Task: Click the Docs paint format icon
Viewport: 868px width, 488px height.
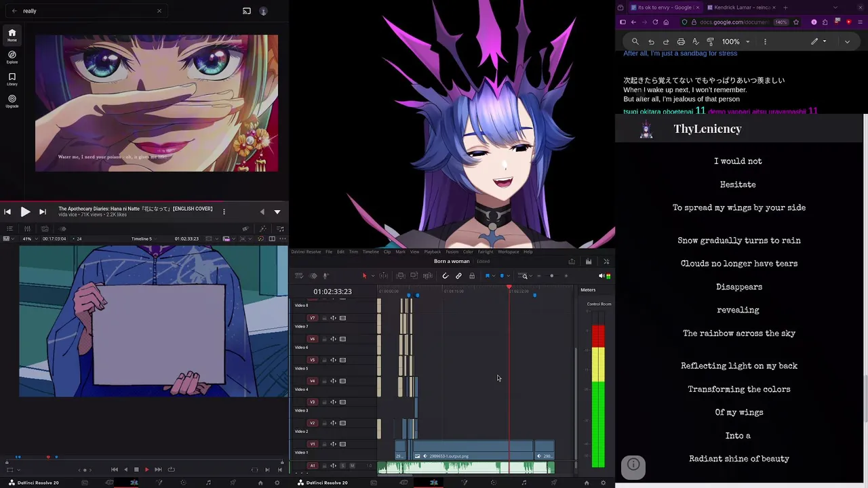Action: click(710, 41)
